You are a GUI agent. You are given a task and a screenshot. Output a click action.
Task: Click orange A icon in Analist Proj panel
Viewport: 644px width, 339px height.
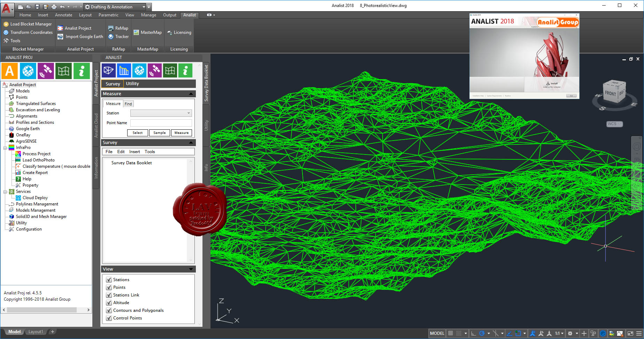pos(10,71)
